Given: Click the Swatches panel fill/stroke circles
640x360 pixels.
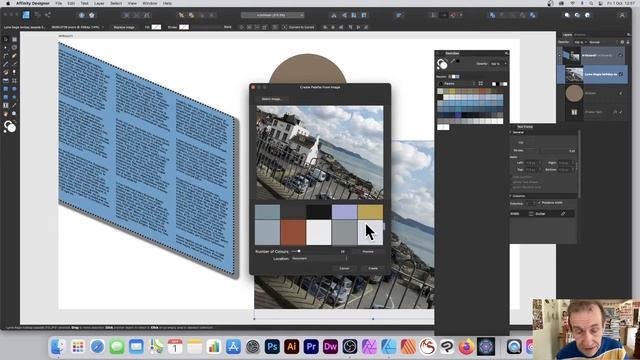Looking at the screenshot, I should 442,64.
